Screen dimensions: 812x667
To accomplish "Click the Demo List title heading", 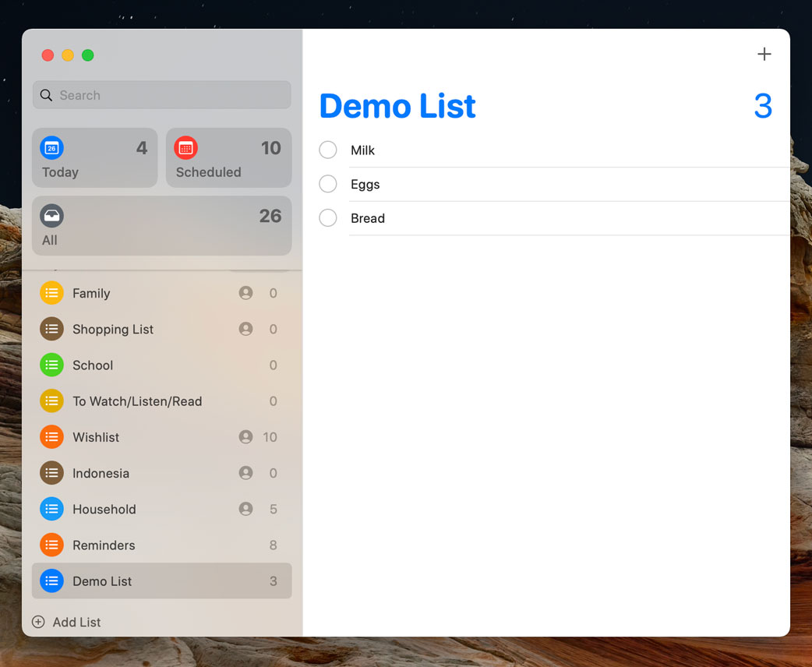I will 397,106.
